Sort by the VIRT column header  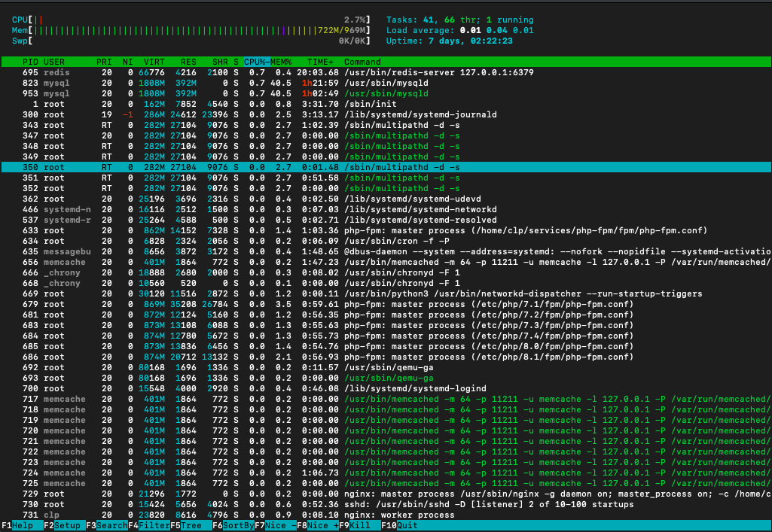click(154, 62)
